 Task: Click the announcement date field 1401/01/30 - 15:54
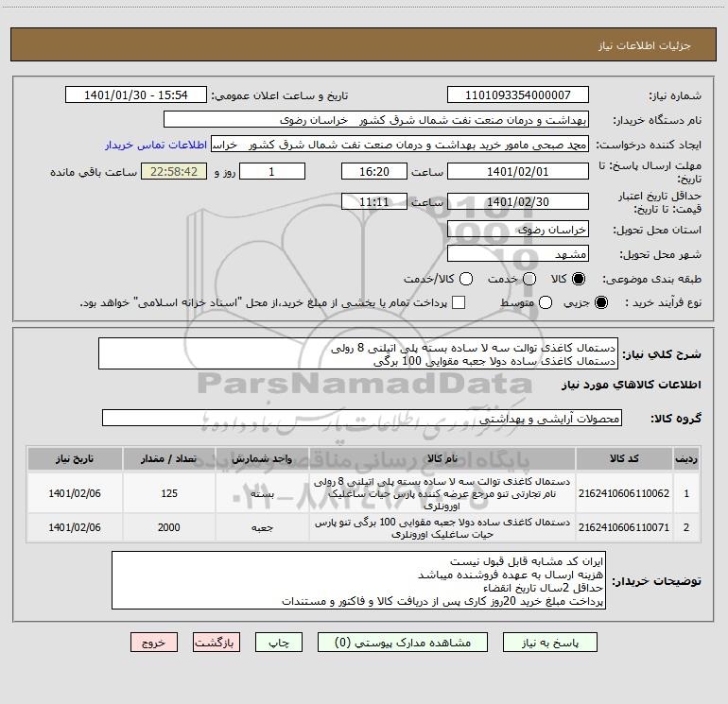(x=136, y=95)
